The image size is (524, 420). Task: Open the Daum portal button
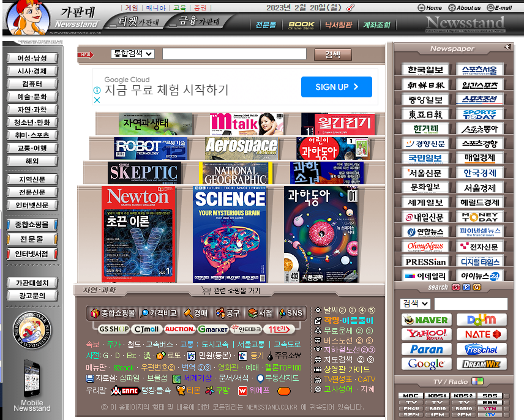point(482,320)
